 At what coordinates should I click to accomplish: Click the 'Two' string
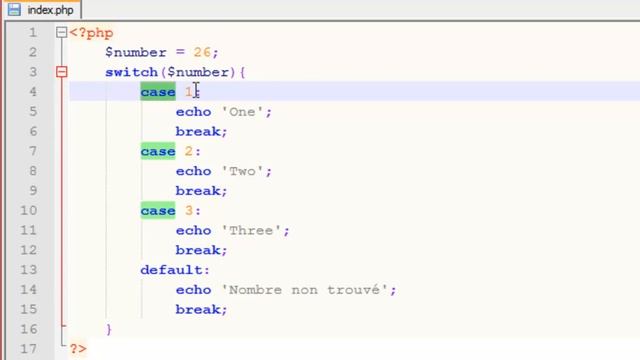click(242, 171)
